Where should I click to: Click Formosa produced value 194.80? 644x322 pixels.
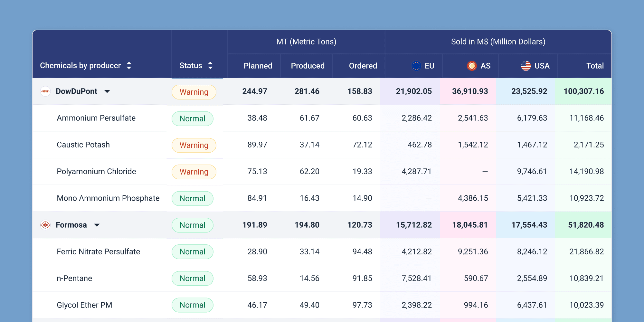[x=307, y=225]
